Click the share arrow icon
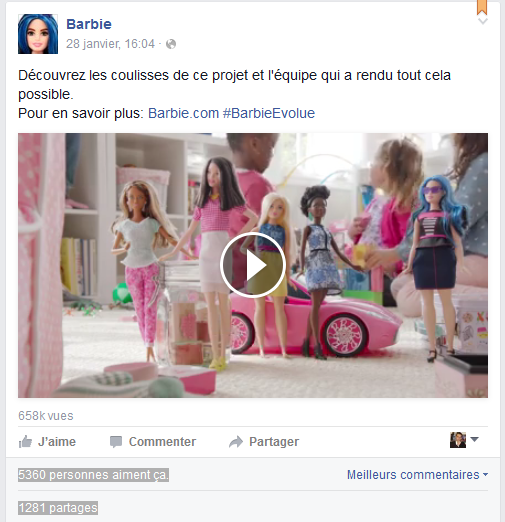This screenshot has height=522, width=505. pyautogui.click(x=236, y=442)
